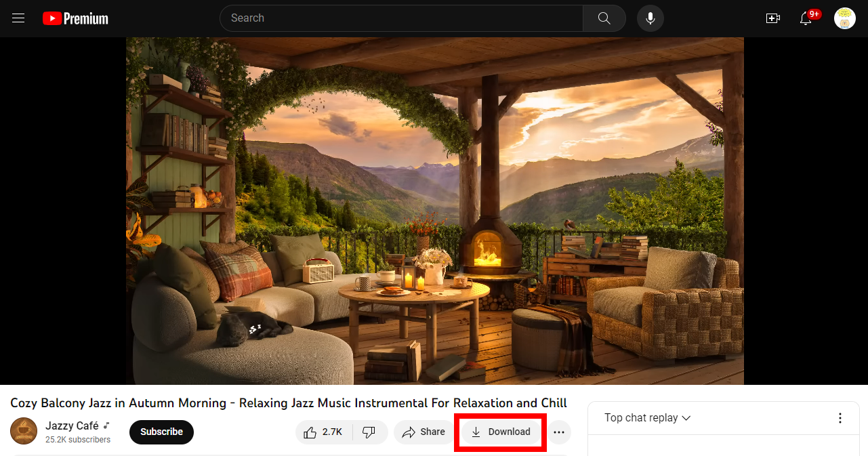Expand the Top chat replay dropdown

648,418
